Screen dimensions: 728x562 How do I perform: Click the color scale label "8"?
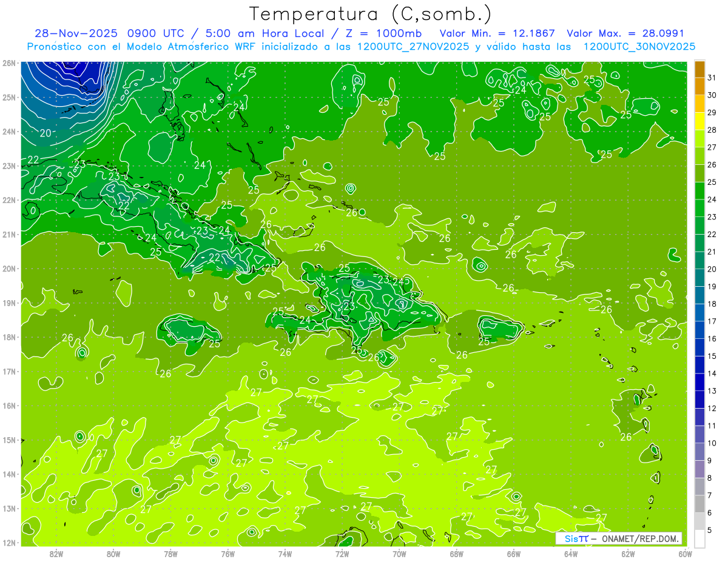pos(710,478)
